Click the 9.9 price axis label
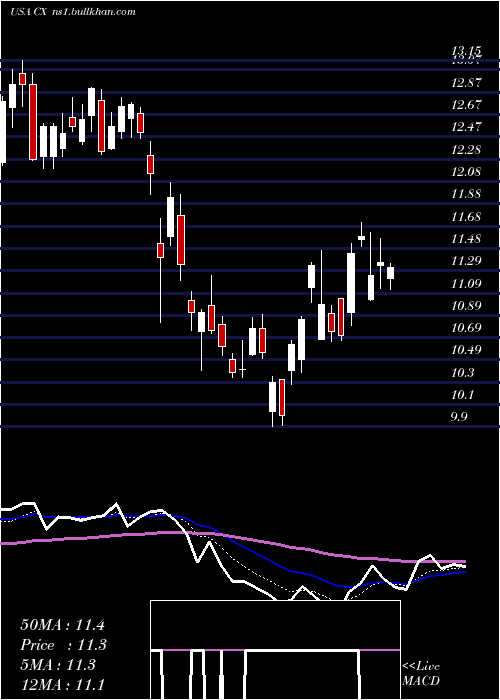Screen dimensions: 500x700 point(459,417)
